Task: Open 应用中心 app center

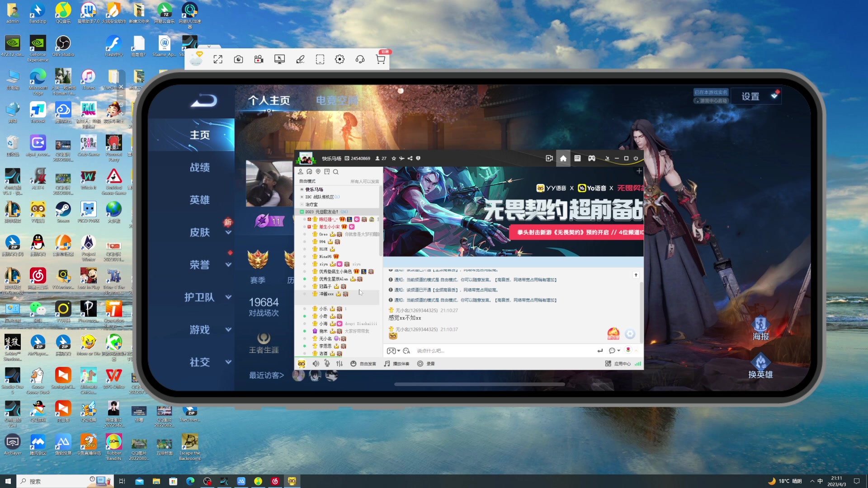Action: click(x=618, y=364)
